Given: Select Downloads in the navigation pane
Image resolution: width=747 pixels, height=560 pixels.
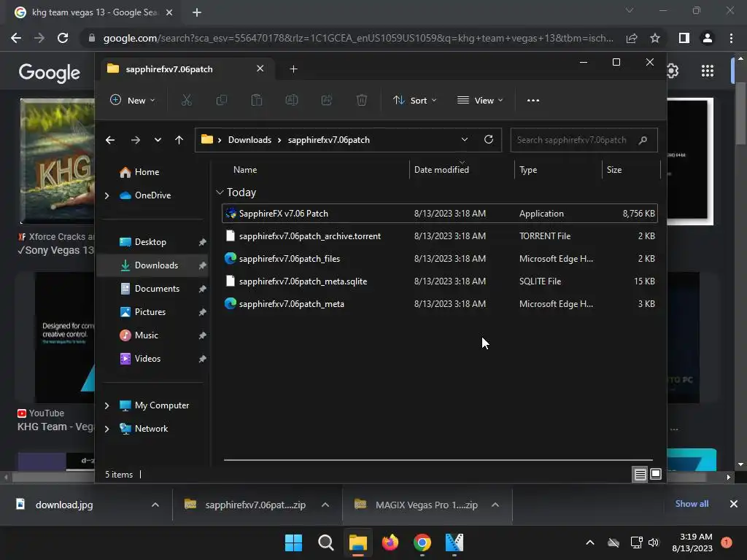Looking at the screenshot, I should pyautogui.click(x=152, y=265).
